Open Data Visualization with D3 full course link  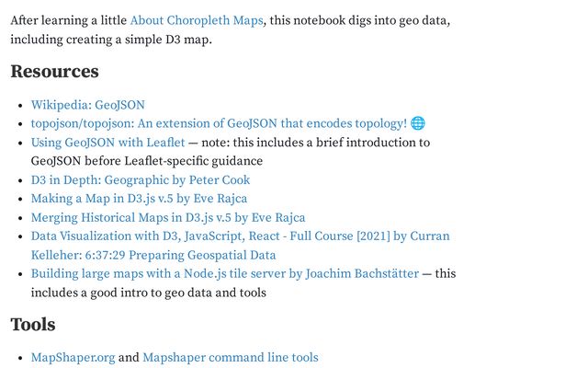coord(240,236)
